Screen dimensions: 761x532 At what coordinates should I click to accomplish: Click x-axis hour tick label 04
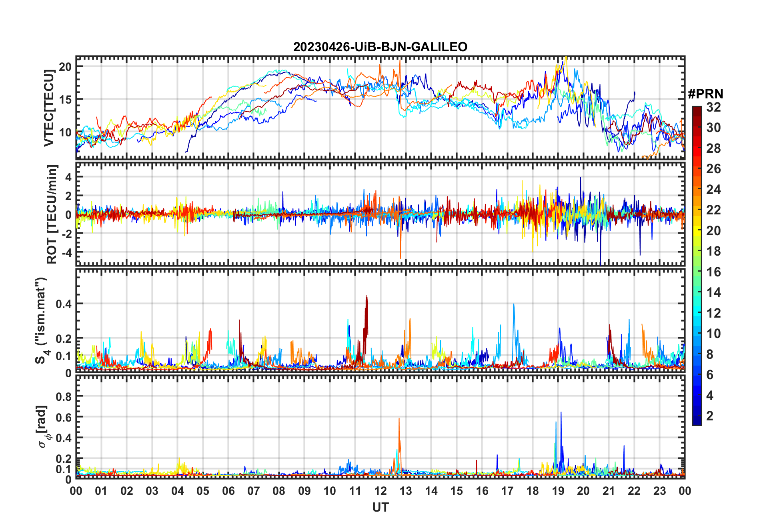click(177, 491)
